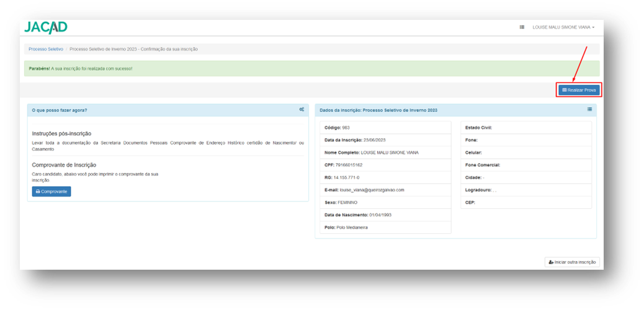The height and width of the screenshot is (310, 644).
Task: Click the CPF: 79166015162 row
Action: tap(385, 165)
